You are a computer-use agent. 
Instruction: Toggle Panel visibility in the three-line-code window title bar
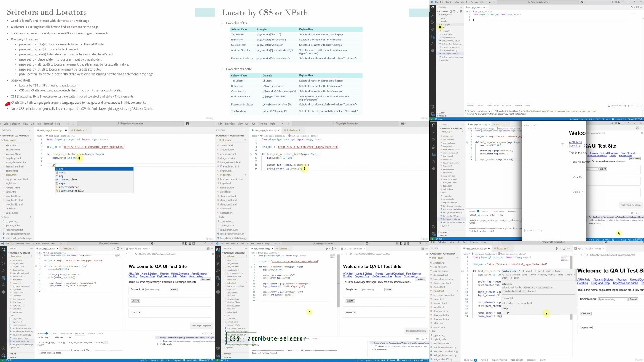tap(619, 2)
